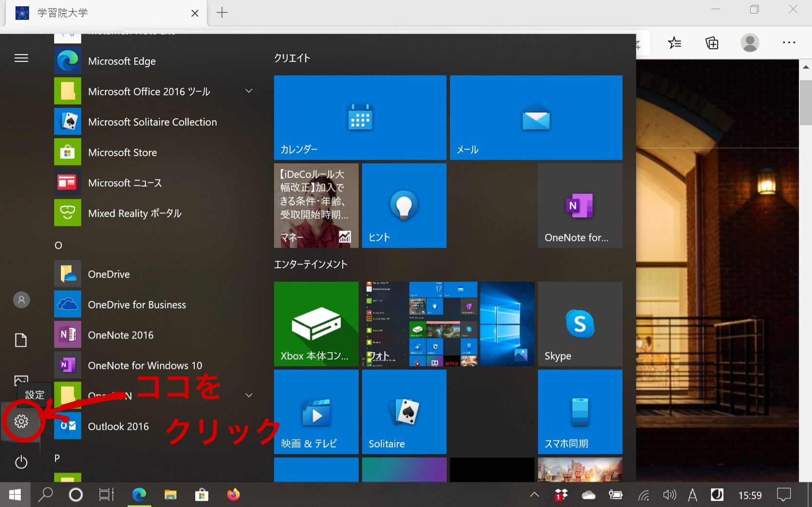Open the フォト tile
The width and height of the screenshot is (812, 507).
pos(448,324)
